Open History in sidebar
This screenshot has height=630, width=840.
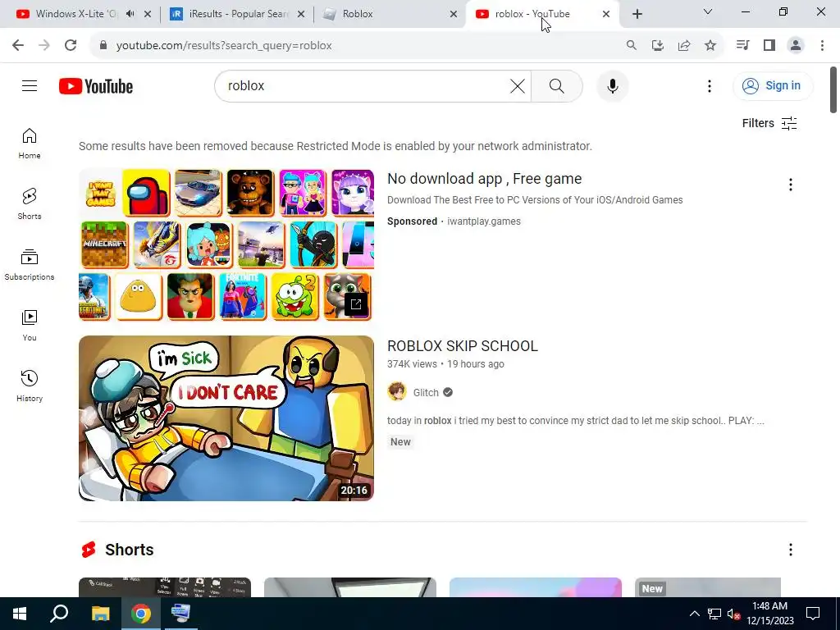30,386
